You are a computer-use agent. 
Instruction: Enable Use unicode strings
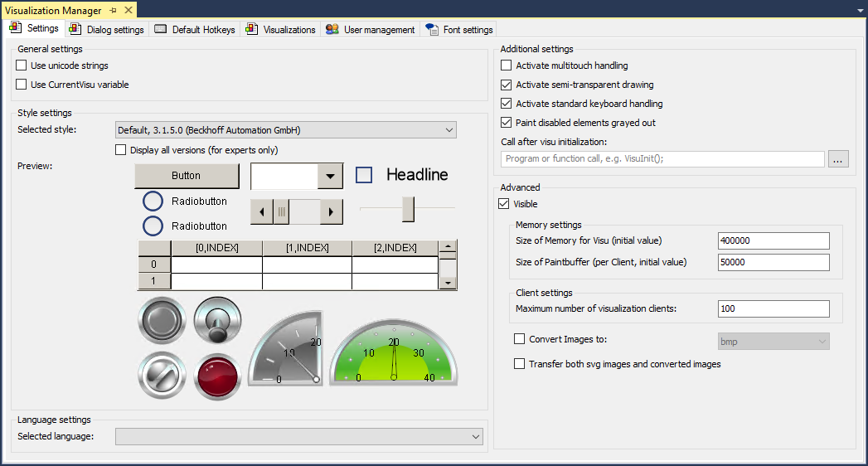22,66
